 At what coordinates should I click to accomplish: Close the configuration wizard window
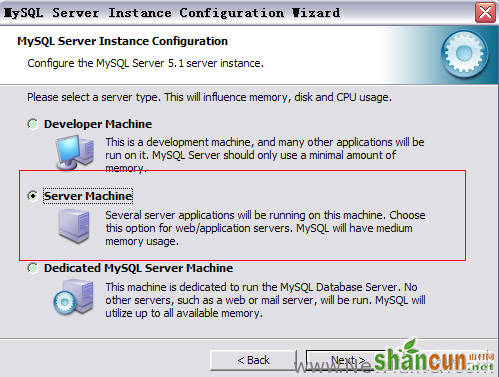pos(485,13)
